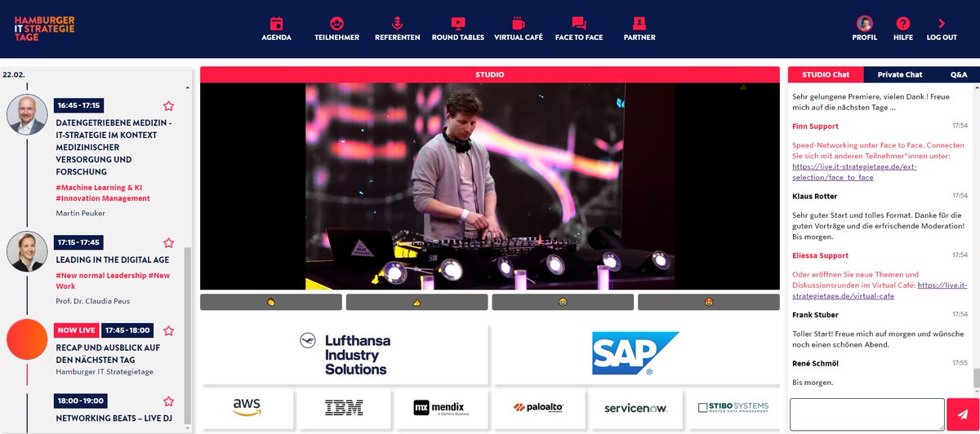This screenshot has width=980, height=434.
Task: Open the Virtual Café cup icon
Action: (x=519, y=24)
